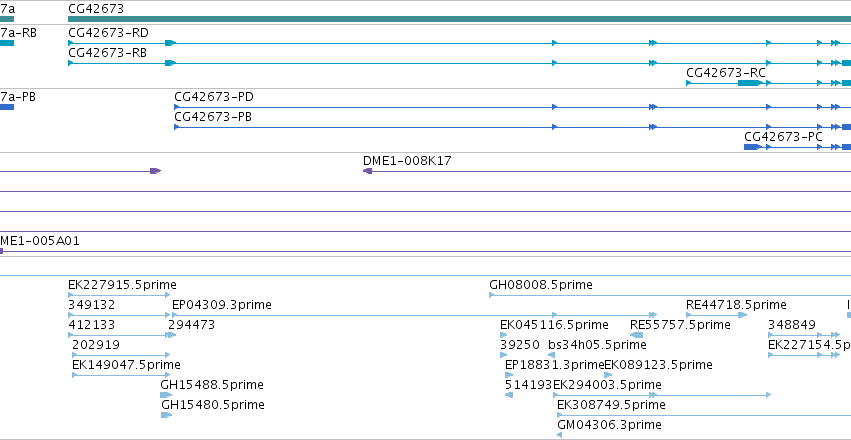This screenshot has height=440, width=851.
Task: Click the bs34h05.5prime EST label
Action: (598, 345)
